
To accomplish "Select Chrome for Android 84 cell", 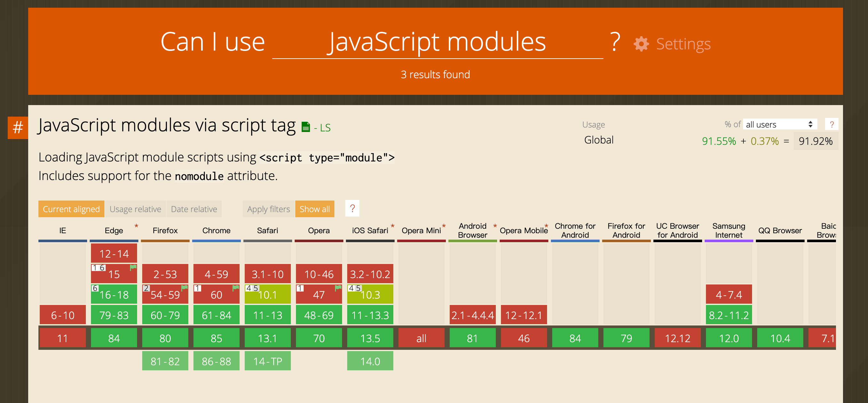I will tap(575, 338).
